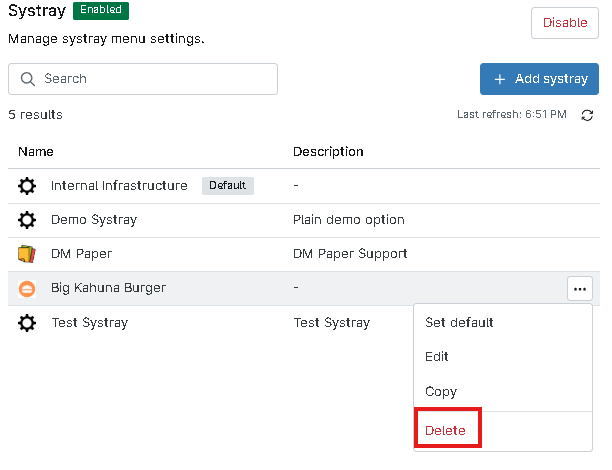Click the DM Paper Support description
The image size is (612, 470).
point(350,254)
